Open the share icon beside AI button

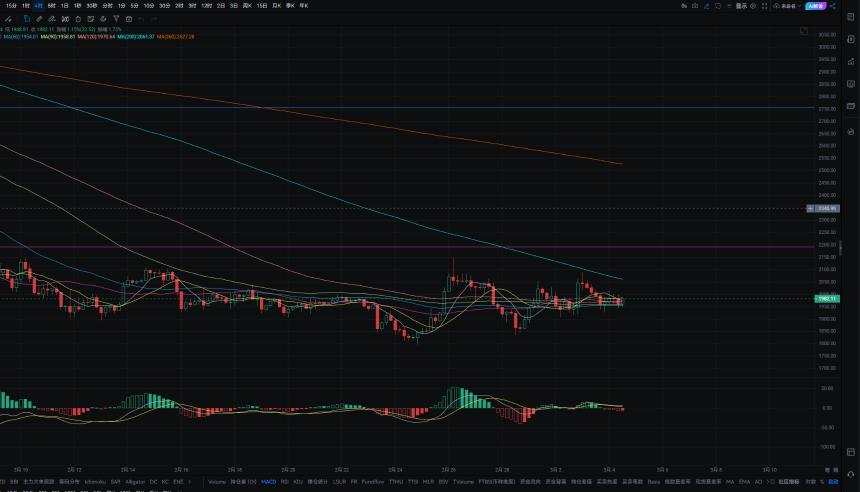tap(833, 6)
